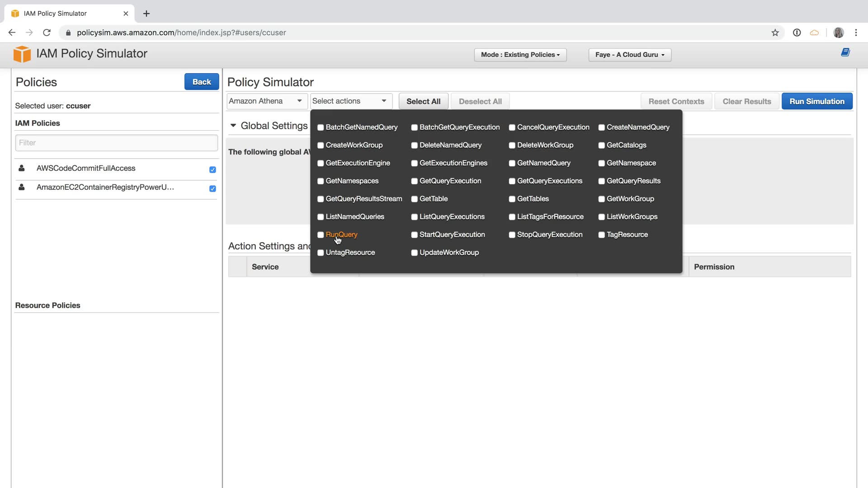The image size is (868, 488).
Task: Open Faye - A Cloud Guru account menu
Action: [629, 55]
